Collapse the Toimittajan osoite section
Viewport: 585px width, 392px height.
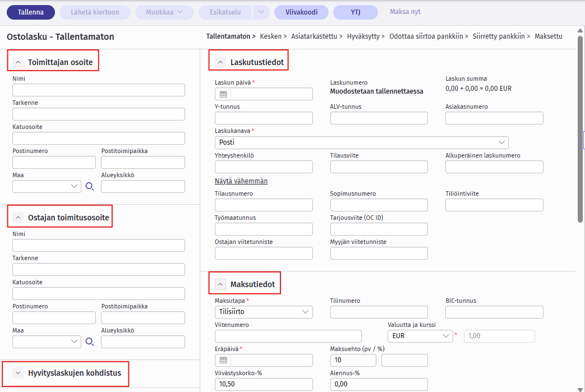point(18,62)
